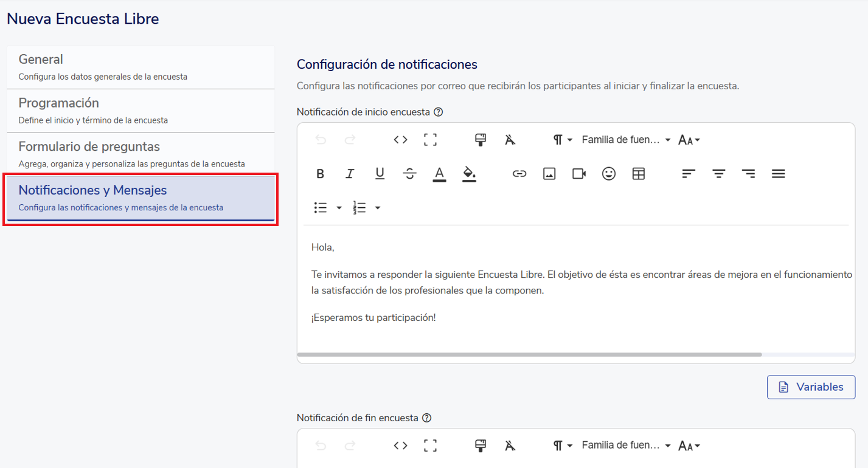The height and width of the screenshot is (468, 868).
Task: Open code view in start notification editor
Action: (x=400, y=140)
